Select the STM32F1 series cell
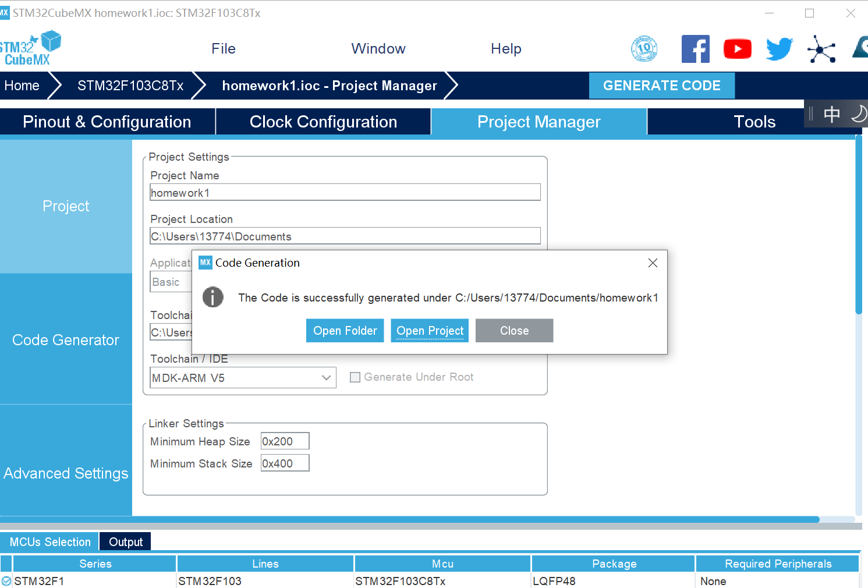Image resolution: width=868 pixels, height=588 pixels. [x=95, y=581]
